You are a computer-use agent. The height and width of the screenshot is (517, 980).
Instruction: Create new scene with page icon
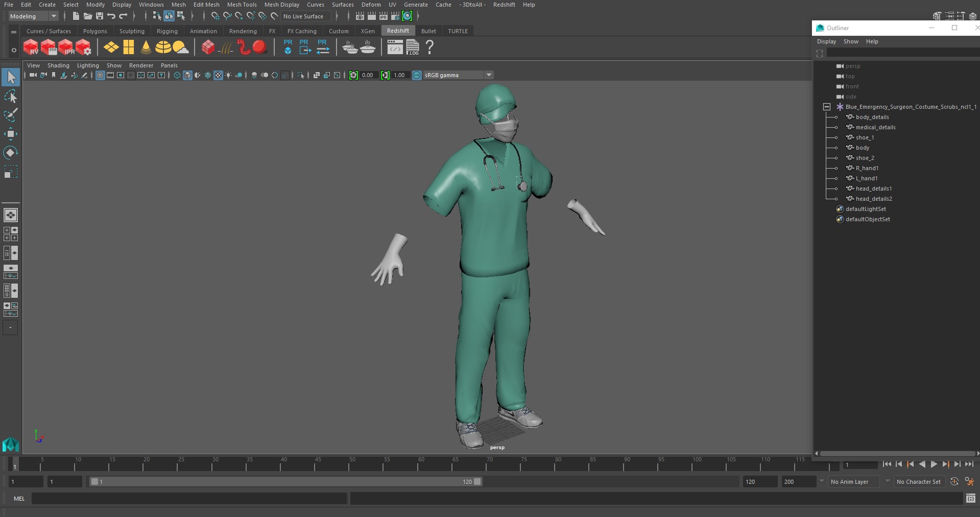(x=76, y=16)
